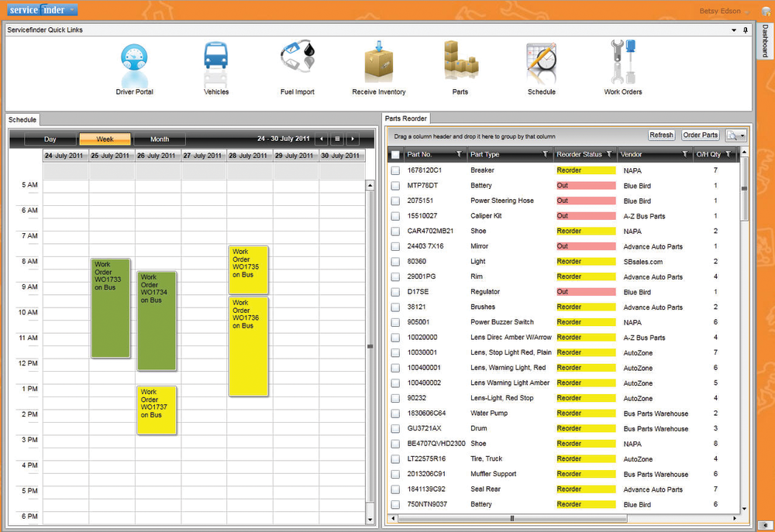Click the pin icon on Quick Links bar

744,30
